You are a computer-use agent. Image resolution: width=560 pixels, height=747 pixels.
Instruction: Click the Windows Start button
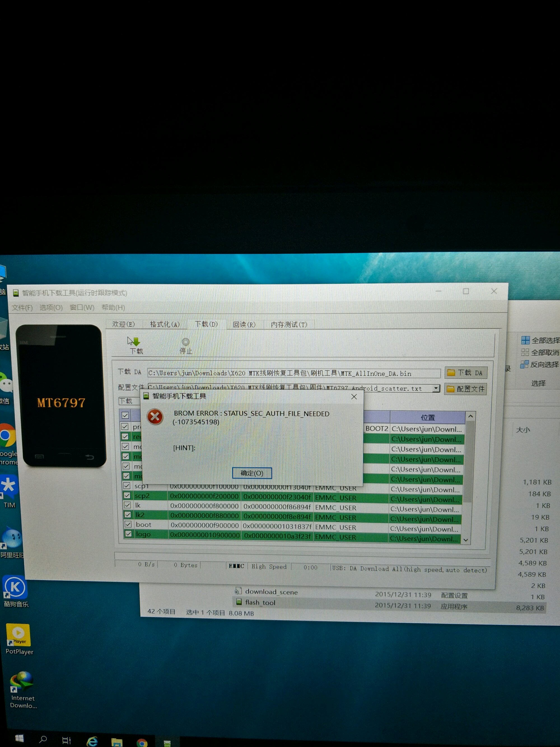pos(20,739)
